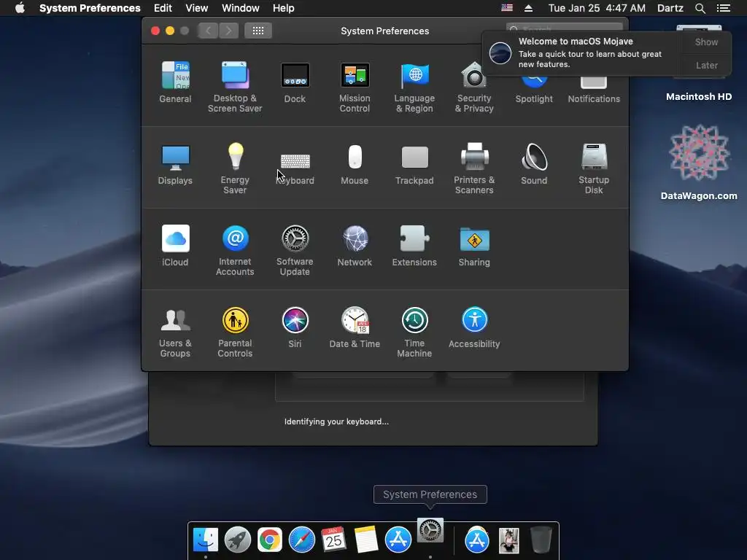Viewport: 747px width, 560px height.
Task: Open General preferences pane
Action: (175, 82)
